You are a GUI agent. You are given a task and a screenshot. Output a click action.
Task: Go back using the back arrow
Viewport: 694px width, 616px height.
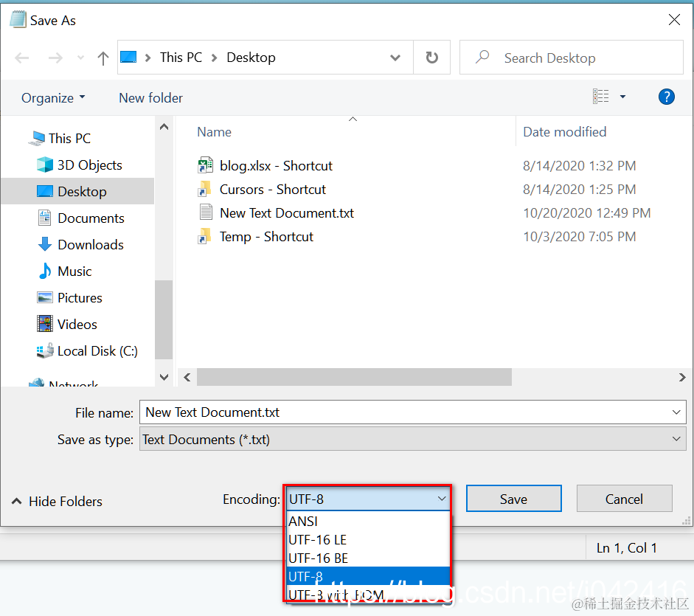(22, 58)
